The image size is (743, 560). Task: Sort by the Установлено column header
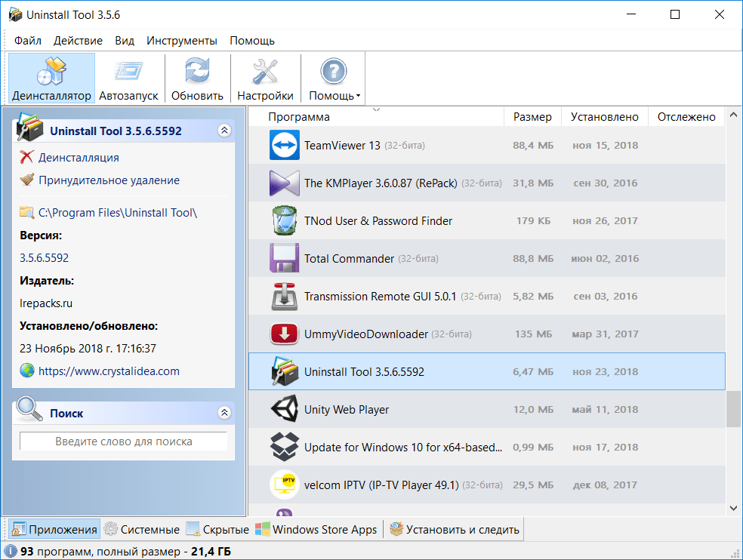(605, 117)
